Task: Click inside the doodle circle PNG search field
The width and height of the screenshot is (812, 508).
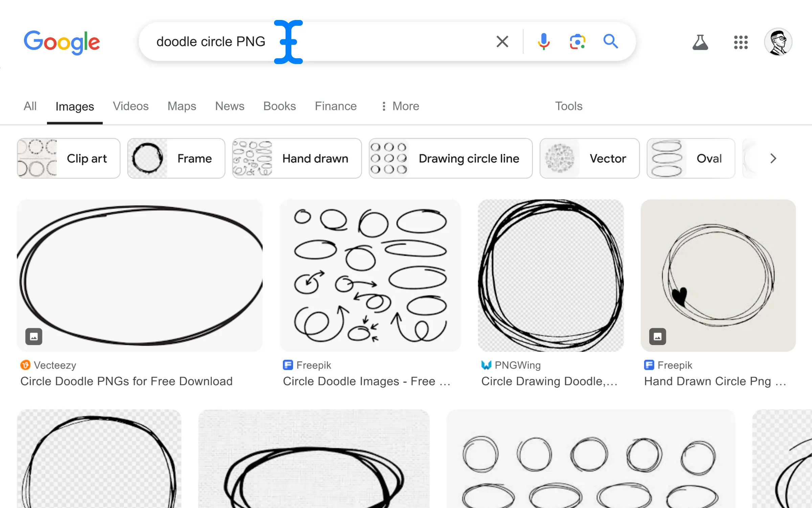Action: pos(372,42)
